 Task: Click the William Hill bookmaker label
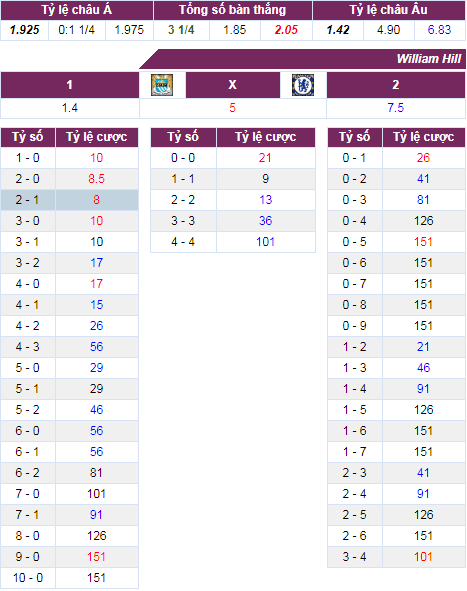(429, 59)
